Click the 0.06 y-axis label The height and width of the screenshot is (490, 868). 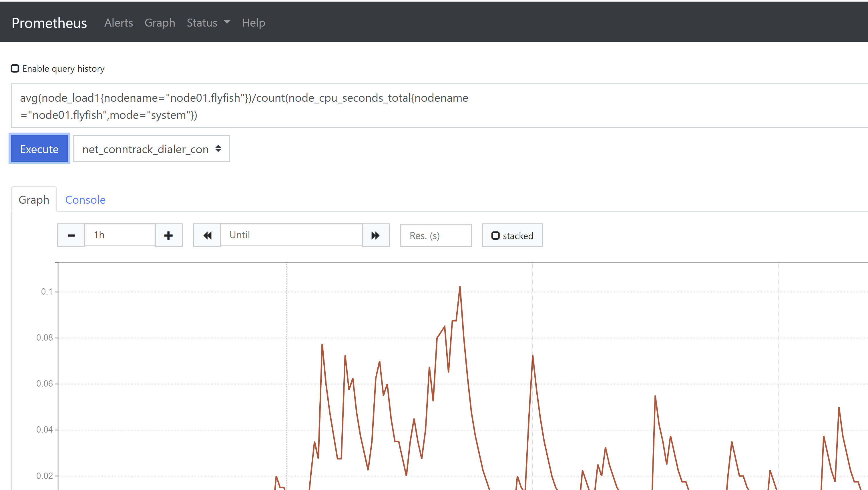click(45, 384)
